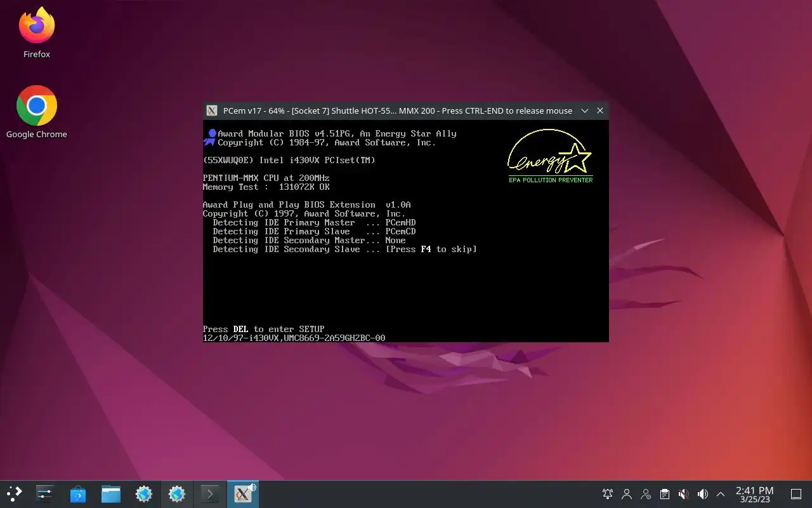Click the muted speaker icon with red slash
812x508 pixels.
pyautogui.click(x=684, y=494)
